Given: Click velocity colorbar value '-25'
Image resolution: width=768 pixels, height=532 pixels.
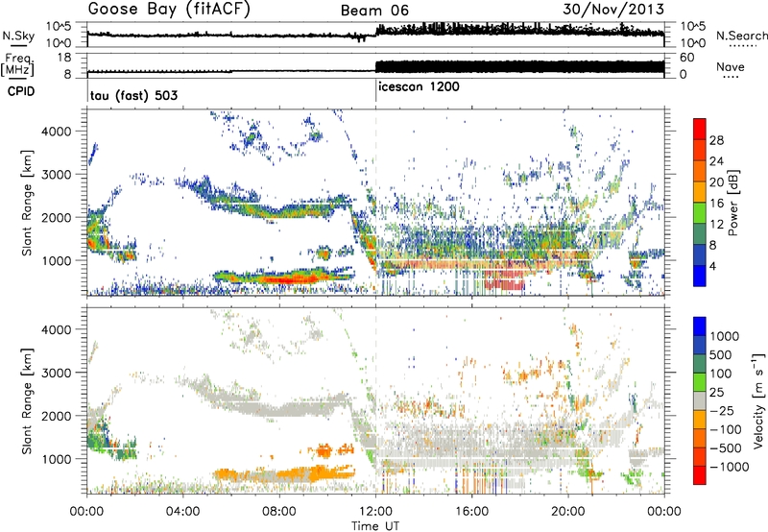Looking at the screenshot, I should (721, 410).
